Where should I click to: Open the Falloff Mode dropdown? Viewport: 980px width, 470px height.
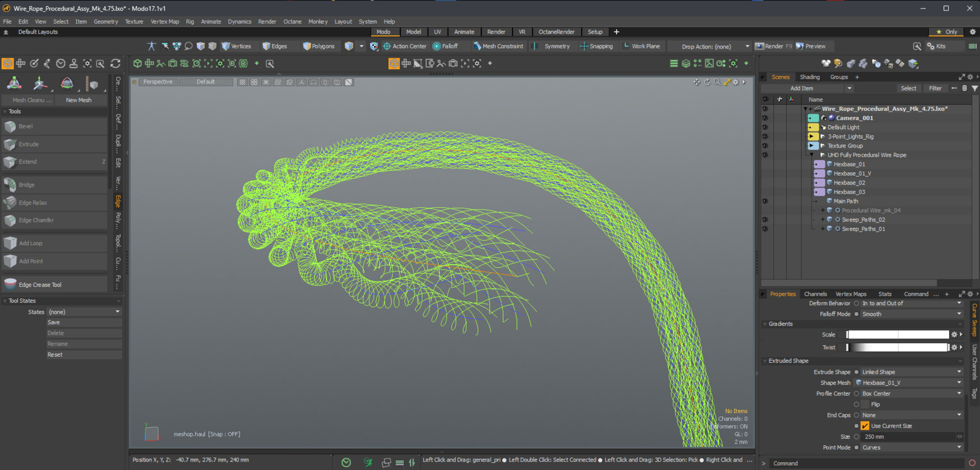[911, 314]
